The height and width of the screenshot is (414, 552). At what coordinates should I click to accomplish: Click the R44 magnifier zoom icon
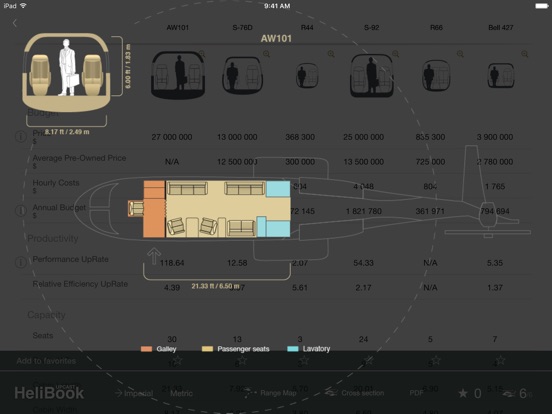pos(331,54)
